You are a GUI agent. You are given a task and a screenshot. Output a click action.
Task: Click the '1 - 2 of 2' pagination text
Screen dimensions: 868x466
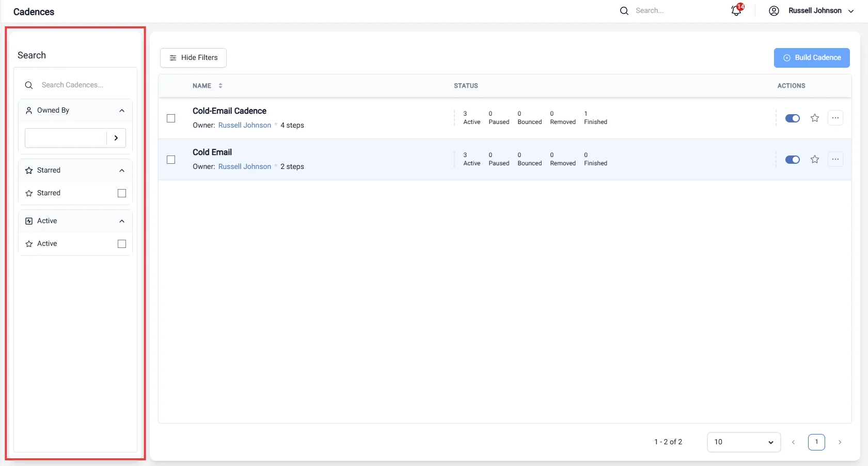click(x=668, y=442)
